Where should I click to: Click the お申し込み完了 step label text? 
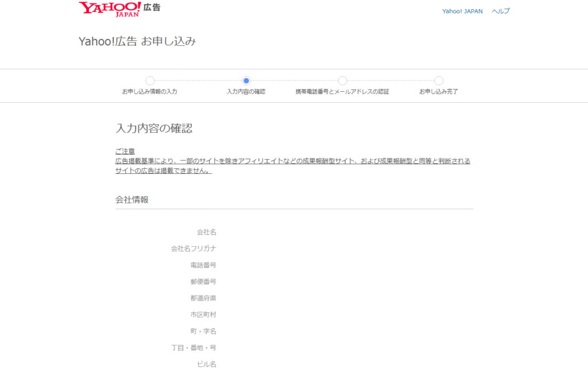pos(439,92)
